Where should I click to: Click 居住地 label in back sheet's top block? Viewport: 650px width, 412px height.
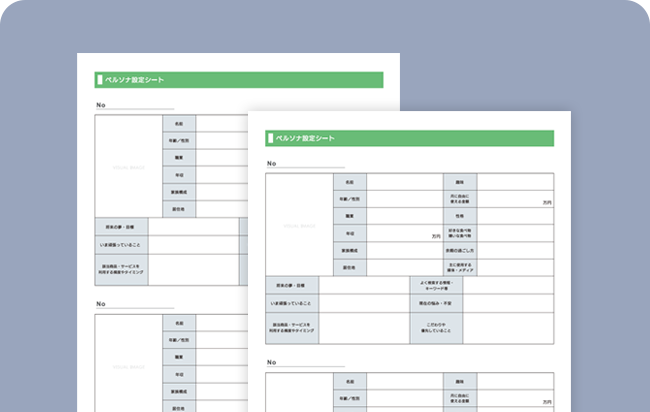179,209
